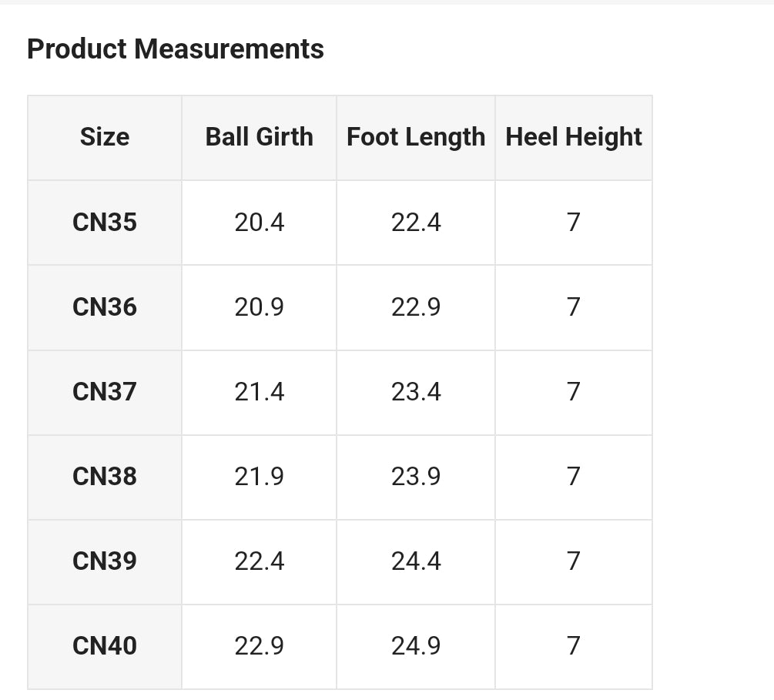Select the 24.9 foot length cell

[416, 646]
